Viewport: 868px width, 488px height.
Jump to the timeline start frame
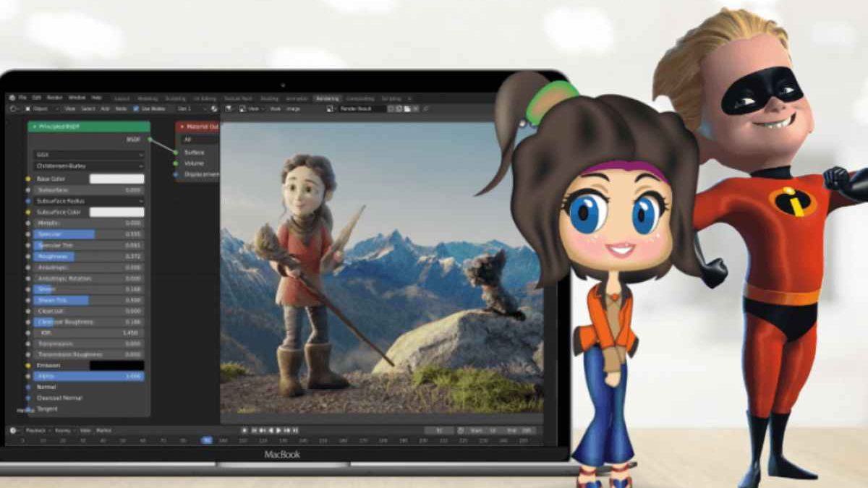click(254, 430)
